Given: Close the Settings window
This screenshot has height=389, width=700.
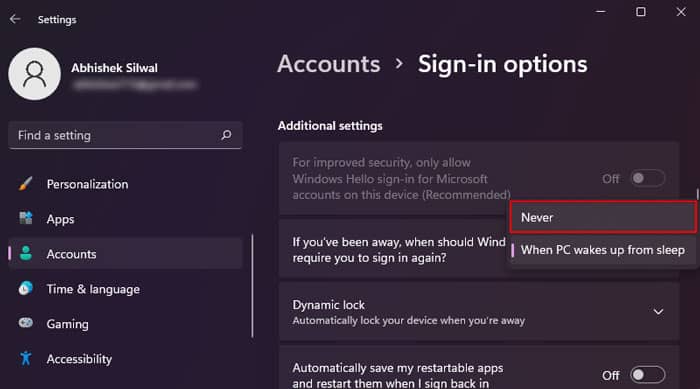Looking at the screenshot, I should (x=681, y=12).
